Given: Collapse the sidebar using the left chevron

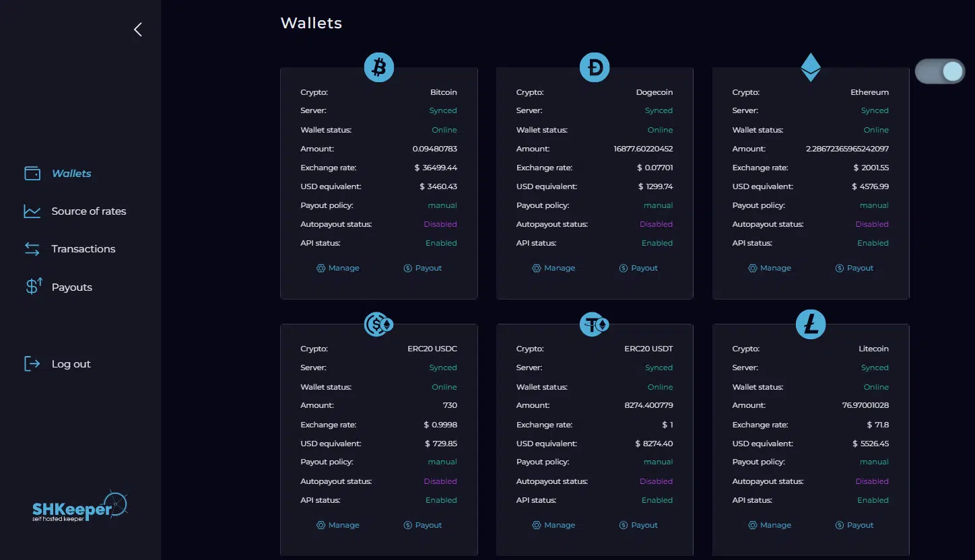Looking at the screenshot, I should (137, 29).
